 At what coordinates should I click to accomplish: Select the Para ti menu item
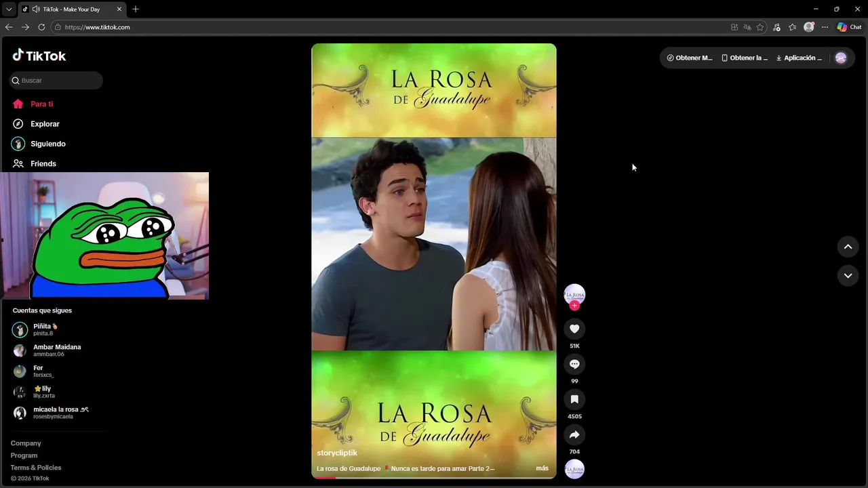(x=41, y=104)
